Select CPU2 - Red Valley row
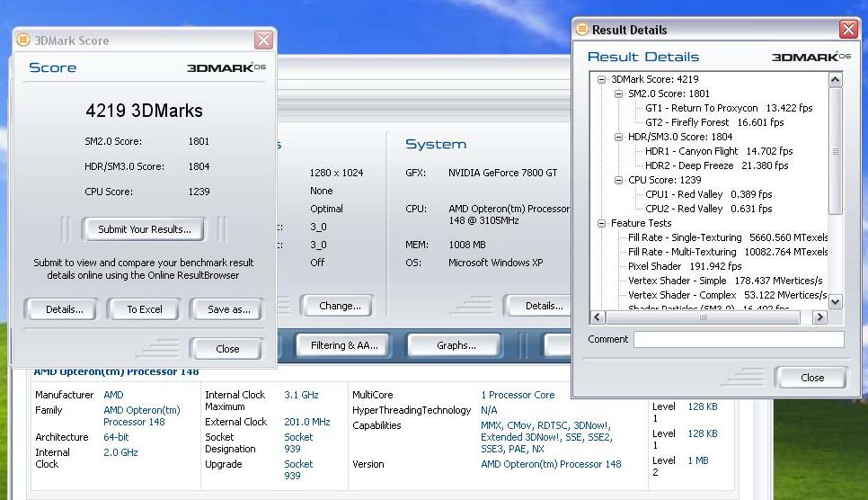The width and height of the screenshot is (868, 500). click(x=708, y=209)
